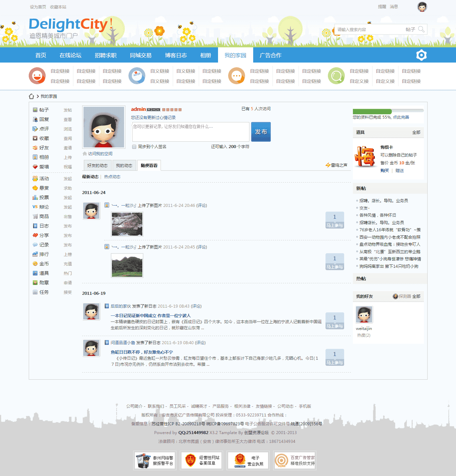Expand 全部 in the 道具 panel
This screenshot has height=476, width=456.
point(416,133)
